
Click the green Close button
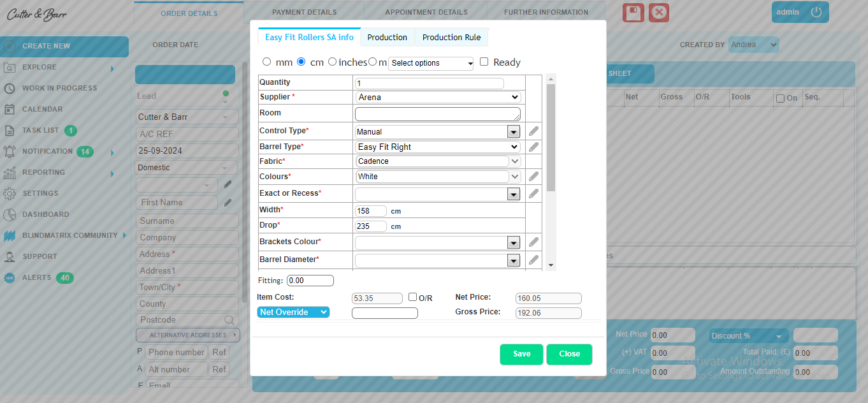pyautogui.click(x=569, y=355)
